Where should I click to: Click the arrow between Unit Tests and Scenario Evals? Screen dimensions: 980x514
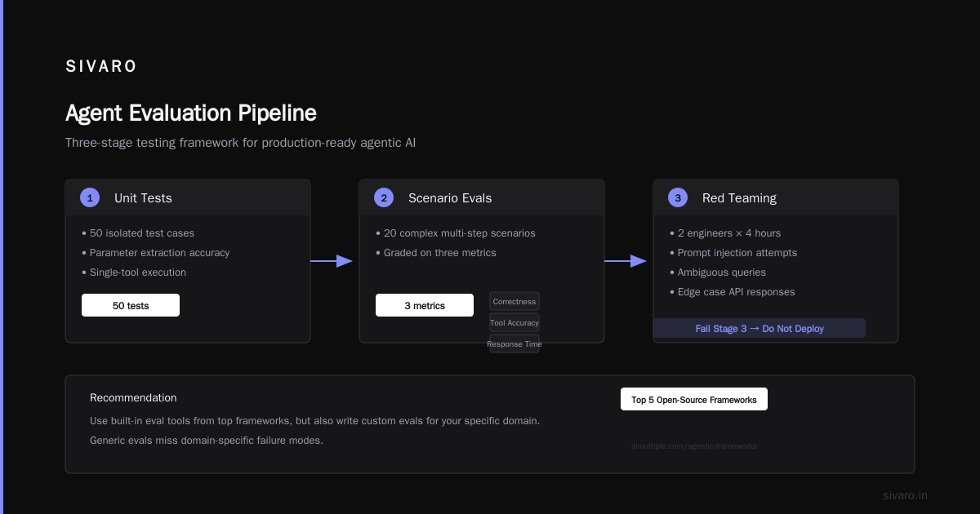332,261
